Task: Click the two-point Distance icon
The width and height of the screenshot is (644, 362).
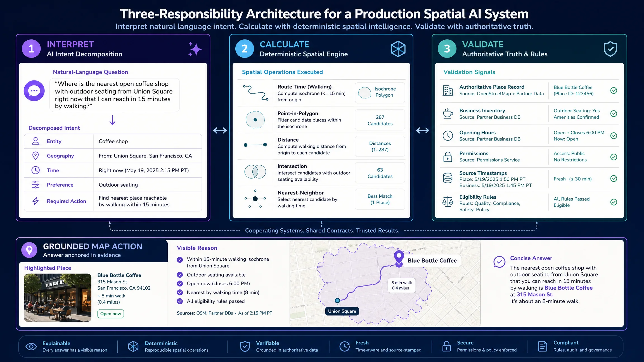Action: point(255,145)
